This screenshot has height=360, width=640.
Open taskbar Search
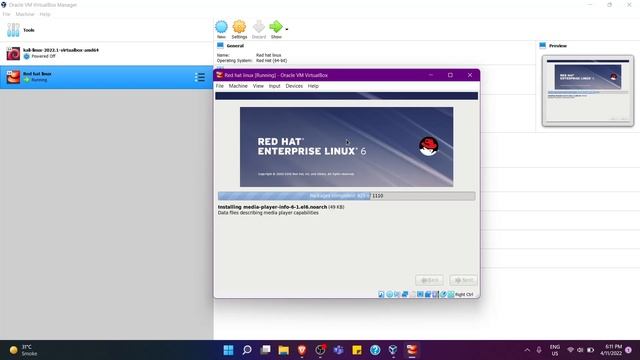pyautogui.click(x=247, y=350)
